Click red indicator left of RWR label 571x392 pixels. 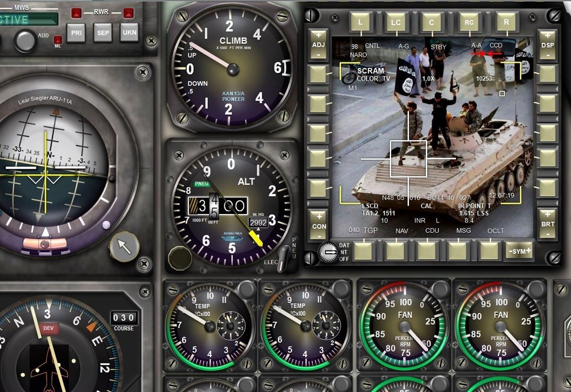tap(77, 13)
